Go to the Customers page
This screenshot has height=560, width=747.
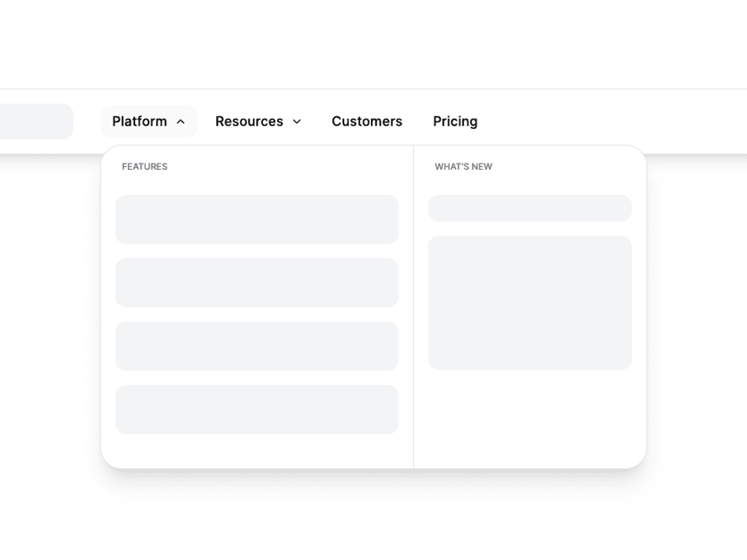click(x=367, y=121)
